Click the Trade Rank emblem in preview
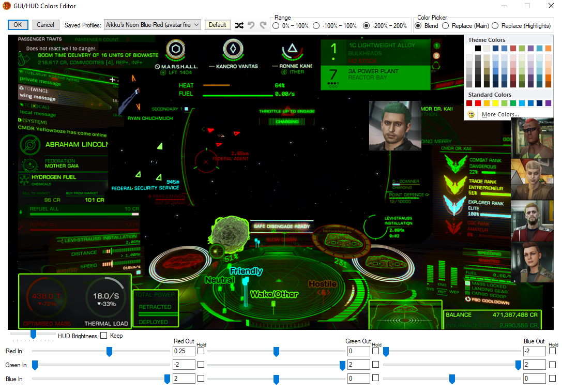562x392 pixels. tap(455, 184)
